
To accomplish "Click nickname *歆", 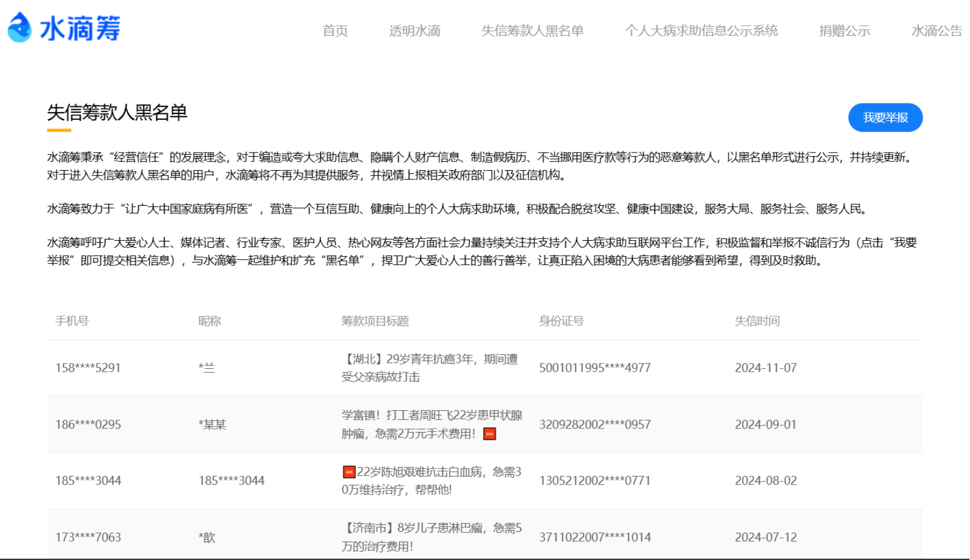I will pyautogui.click(x=207, y=537).
